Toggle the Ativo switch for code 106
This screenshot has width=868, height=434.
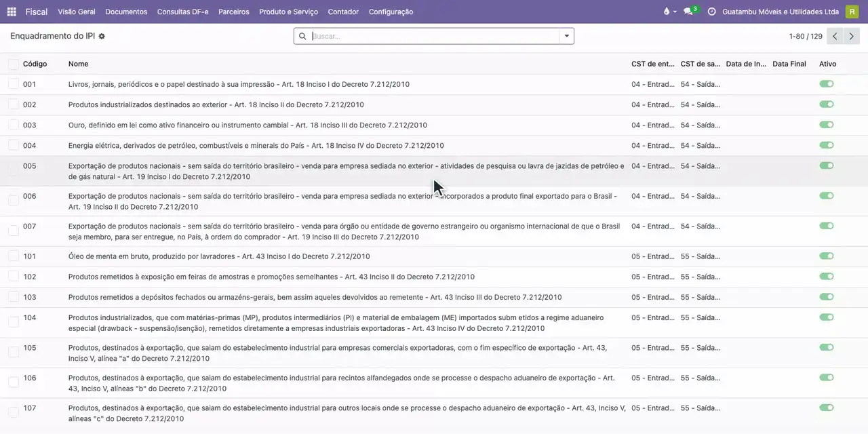826,378
